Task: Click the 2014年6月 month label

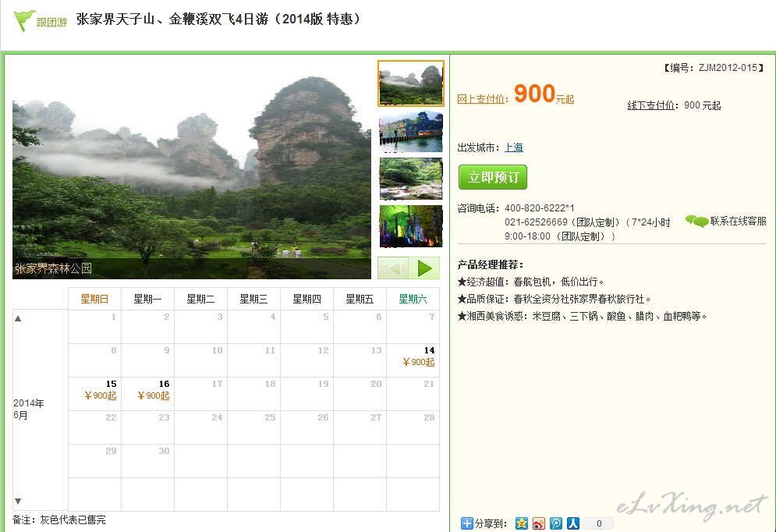Action: tap(29, 410)
